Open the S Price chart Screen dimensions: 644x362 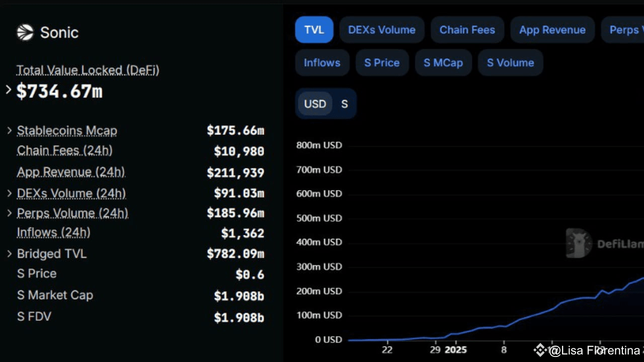click(x=382, y=62)
